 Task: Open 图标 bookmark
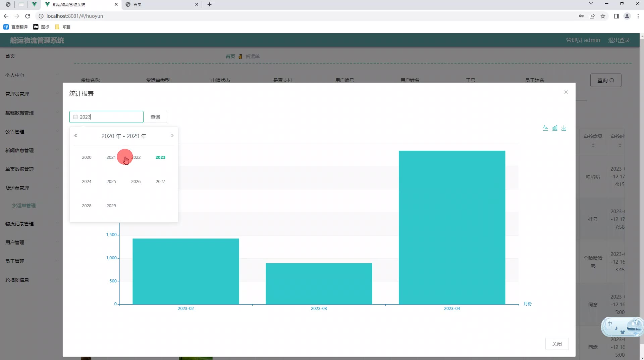click(41, 27)
